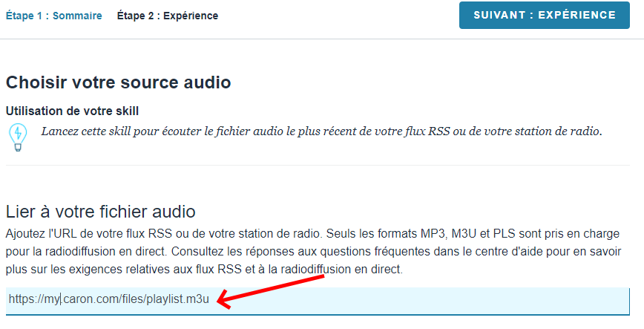644x329 pixels.
Task: Focus the audio URL input field
Action: pyautogui.click(x=415, y=300)
